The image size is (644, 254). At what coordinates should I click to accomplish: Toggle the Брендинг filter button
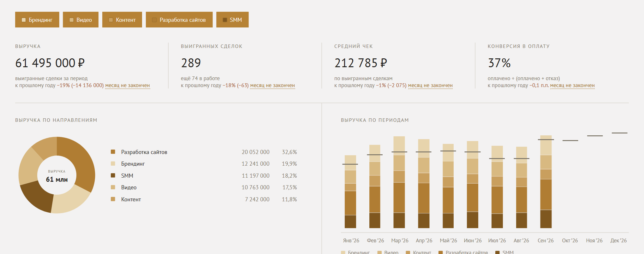tap(37, 20)
